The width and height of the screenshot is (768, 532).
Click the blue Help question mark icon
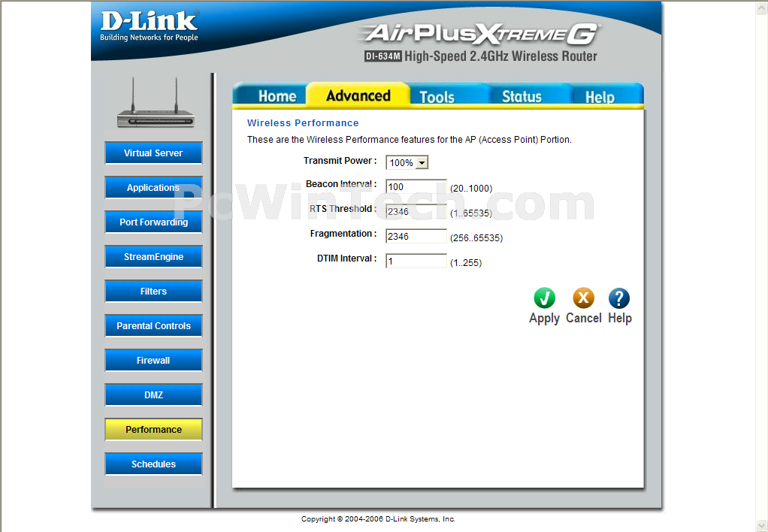pyautogui.click(x=619, y=298)
